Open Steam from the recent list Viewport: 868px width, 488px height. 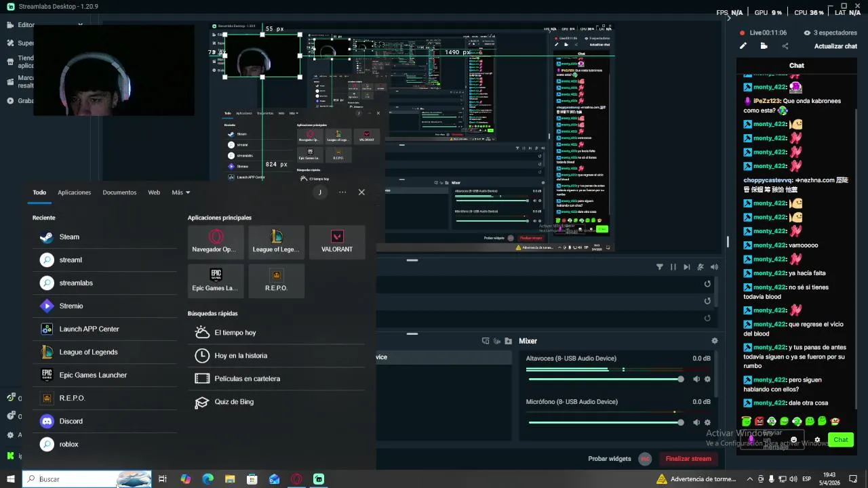click(104, 237)
